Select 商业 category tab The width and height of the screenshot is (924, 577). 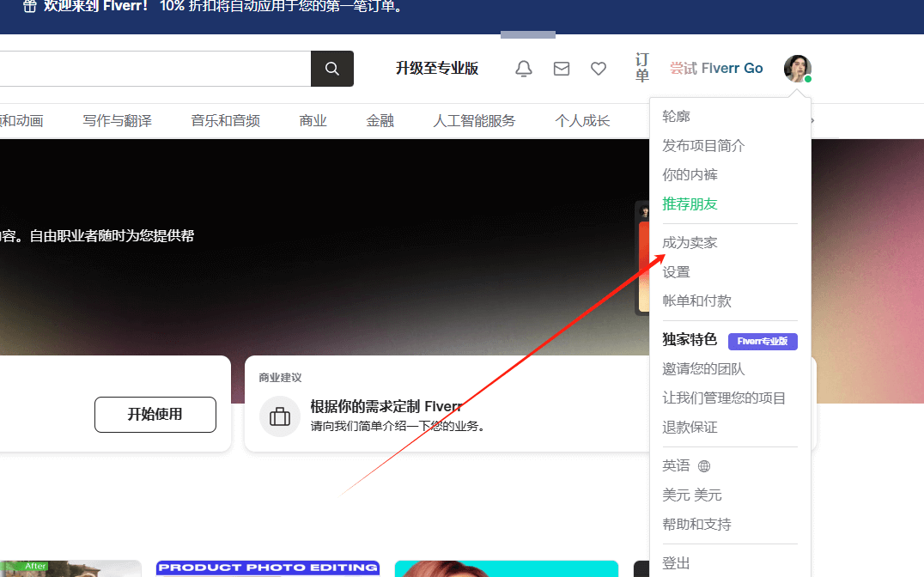point(313,121)
